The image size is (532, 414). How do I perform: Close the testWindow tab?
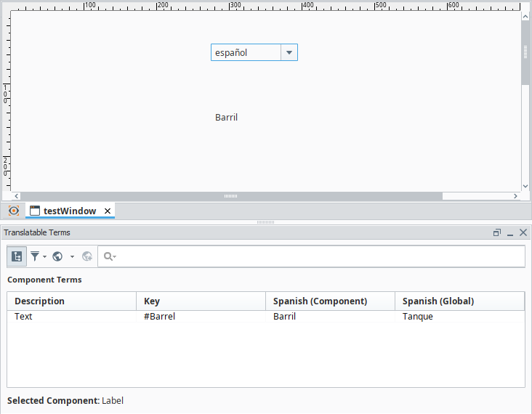(x=108, y=211)
